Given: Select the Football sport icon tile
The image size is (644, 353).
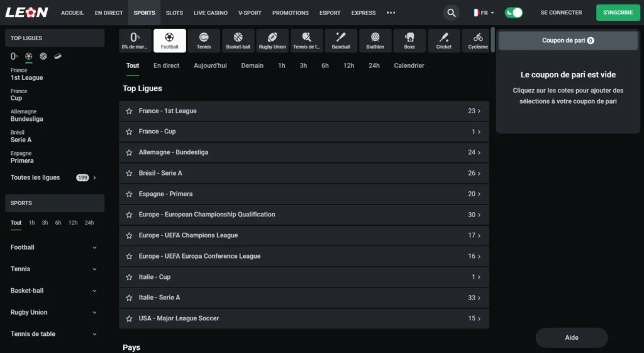Looking at the screenshot, I should click(x=170, y=41).
